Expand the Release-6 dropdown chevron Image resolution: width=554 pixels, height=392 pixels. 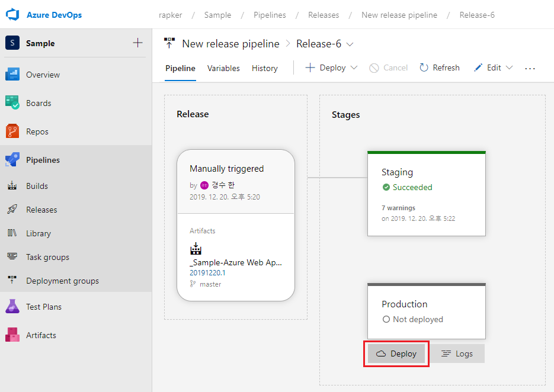pyautogui.click(x=350, y=44)
